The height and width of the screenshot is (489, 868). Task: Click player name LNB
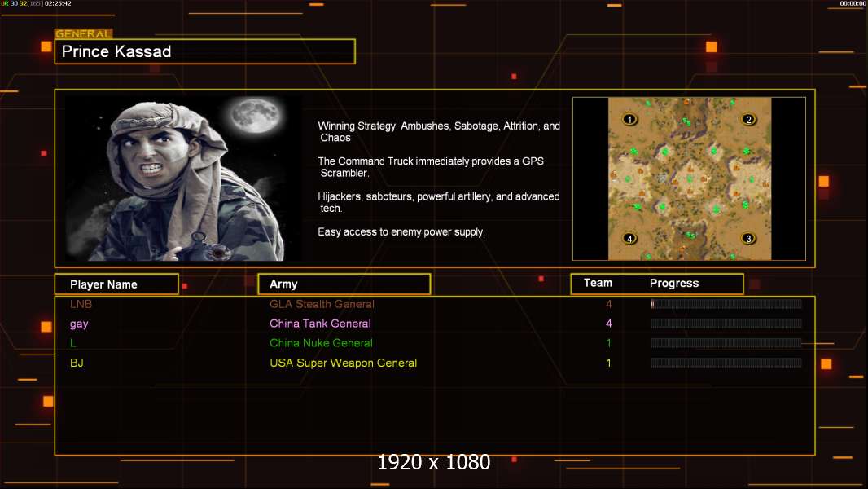(81, 304)
